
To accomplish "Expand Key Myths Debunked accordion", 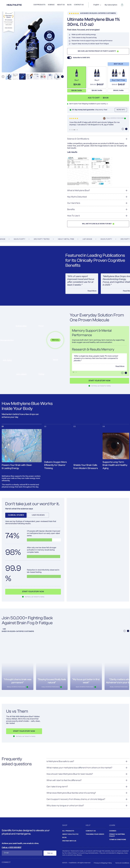I will click(x=98, y=197).
